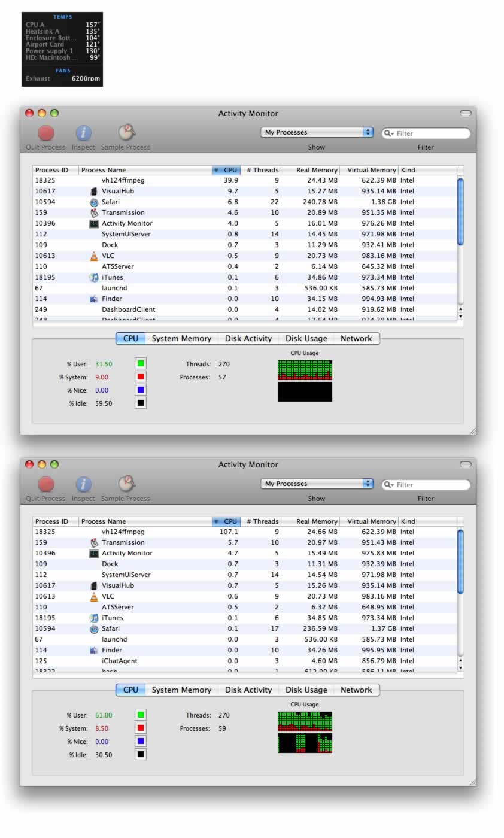Sort by Kind column in lower window
This screenshot has width=504, height=838.
(427, 521)
